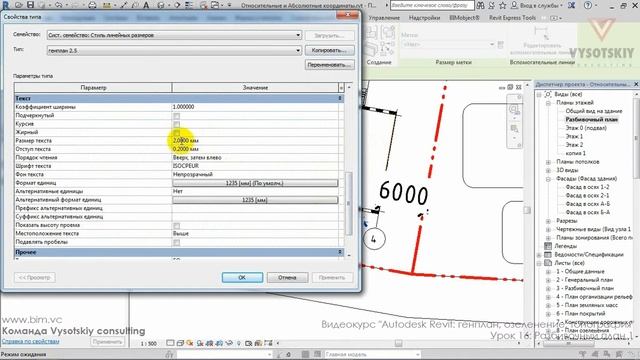This screenshot has height=360, width=640.
Task: Click the Detail Level icon in view control bar
Action: coord(170,343)
